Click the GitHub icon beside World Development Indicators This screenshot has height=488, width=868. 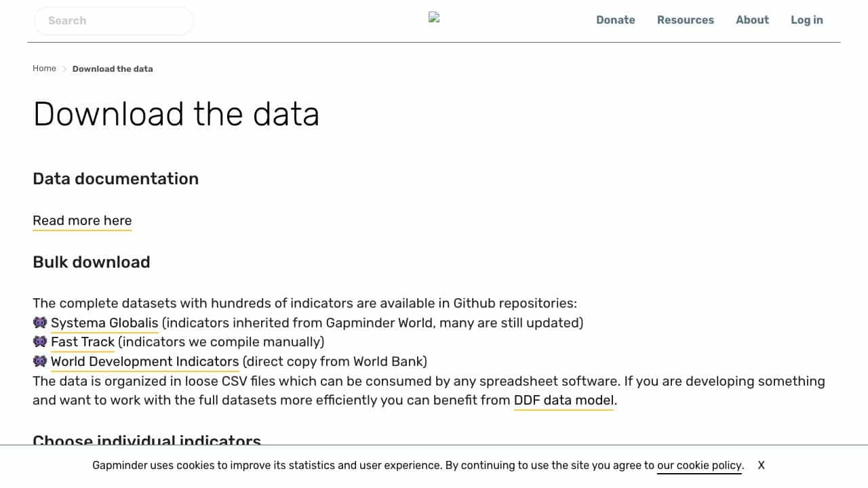tap(40, 361)
